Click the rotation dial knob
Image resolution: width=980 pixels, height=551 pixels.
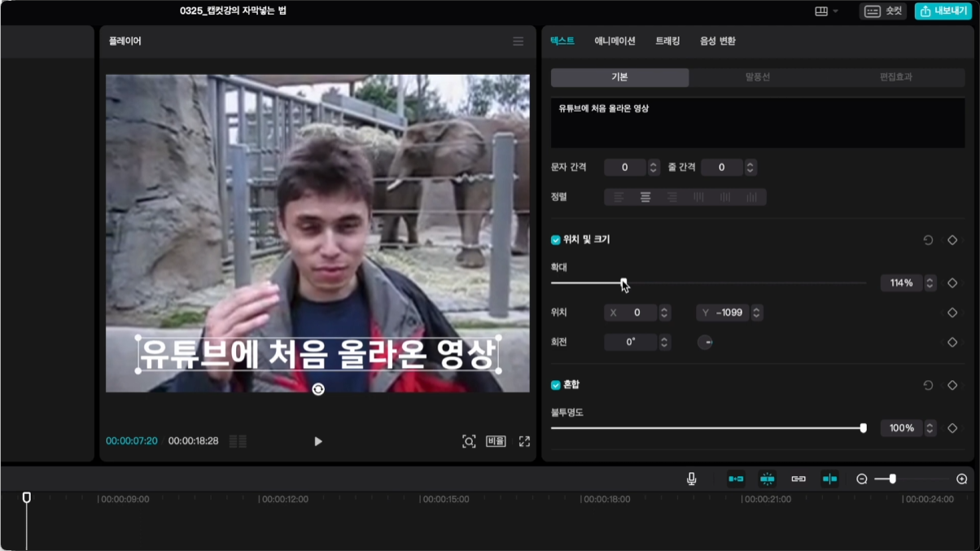(705, 343)
